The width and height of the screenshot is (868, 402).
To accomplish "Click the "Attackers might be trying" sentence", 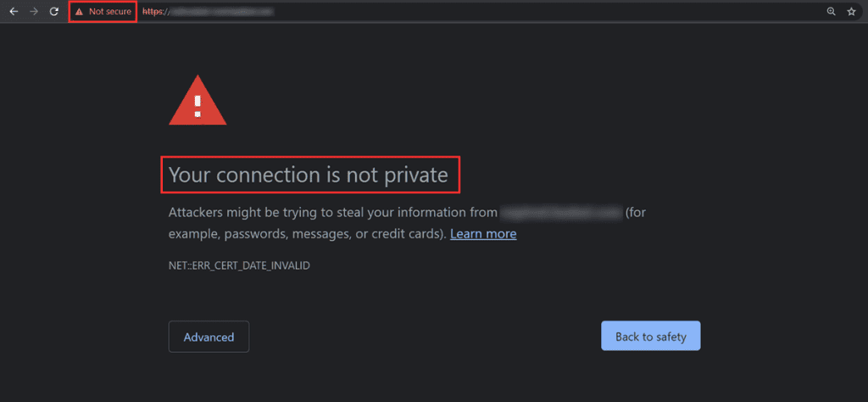I will point(332,213).
